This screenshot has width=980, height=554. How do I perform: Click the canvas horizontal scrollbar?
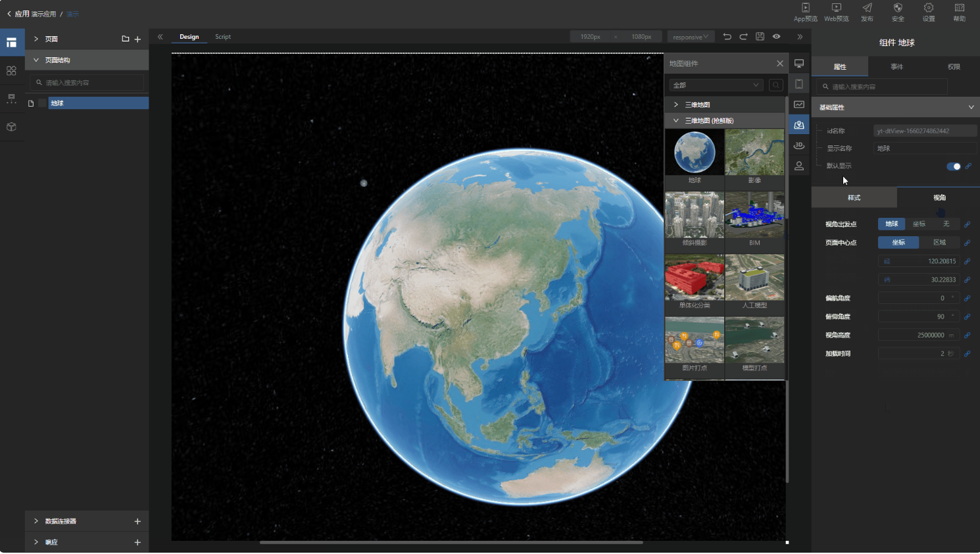click(x=451, y=543)
